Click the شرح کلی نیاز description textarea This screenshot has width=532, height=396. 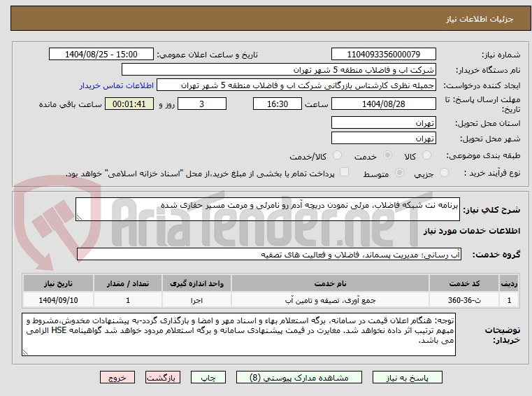[x=267, y=209]
